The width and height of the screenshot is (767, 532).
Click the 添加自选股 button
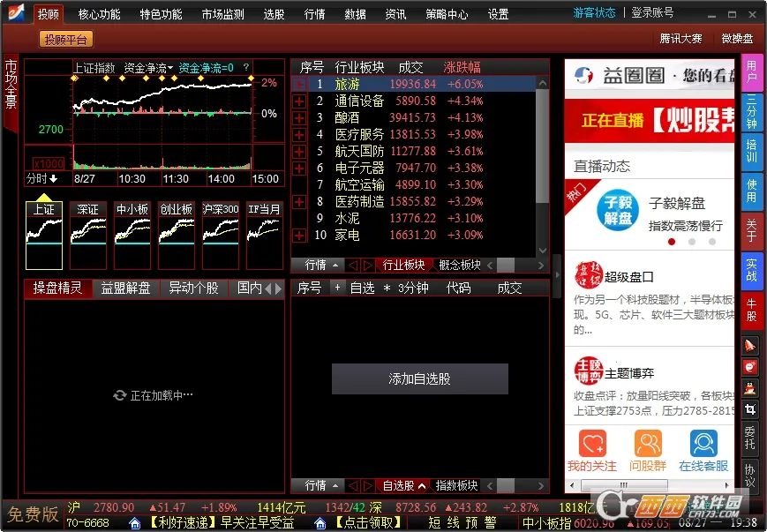pyautogui.click(x=419, y=378)
